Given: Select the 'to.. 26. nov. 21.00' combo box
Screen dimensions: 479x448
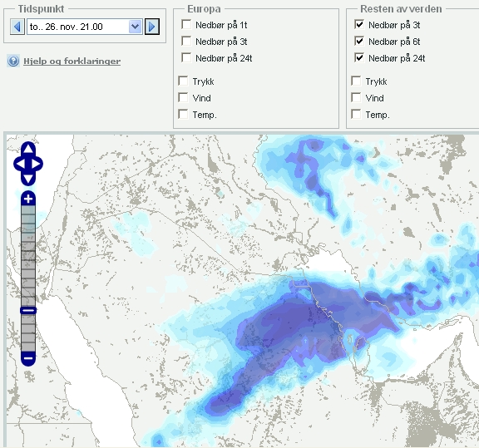Looking at the screenshot, I should (84, 27).
